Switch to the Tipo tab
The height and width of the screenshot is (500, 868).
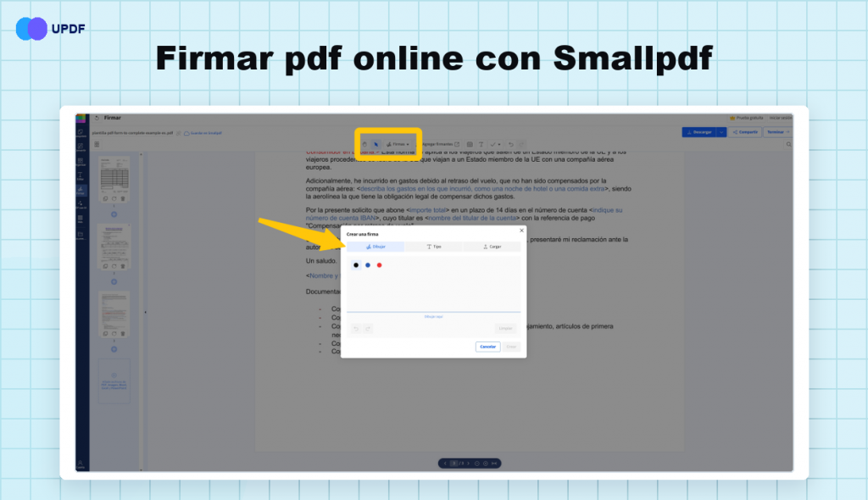(434, 247)
